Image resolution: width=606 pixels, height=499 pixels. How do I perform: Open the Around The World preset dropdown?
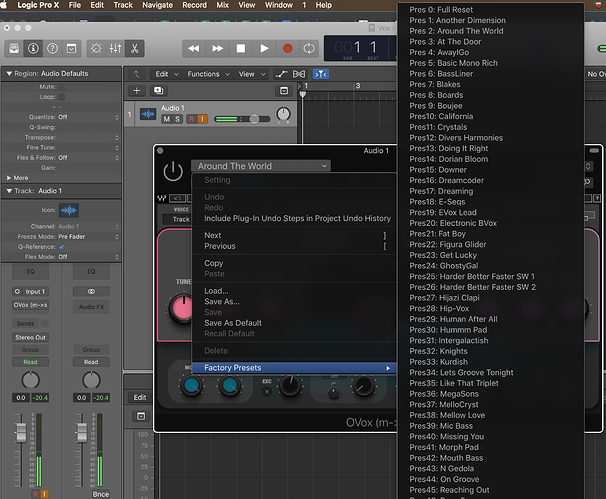pos(261,166)
